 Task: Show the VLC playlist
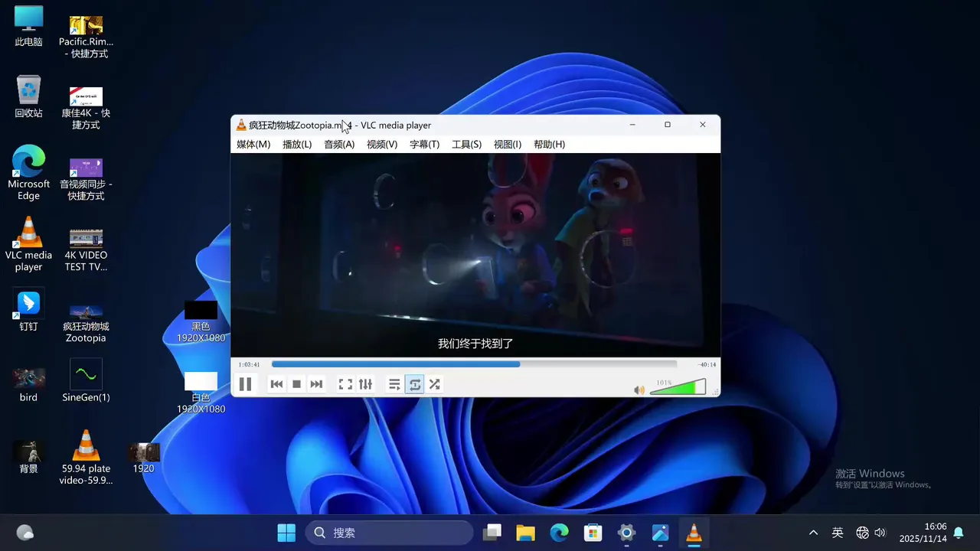[x=394, y=384]
